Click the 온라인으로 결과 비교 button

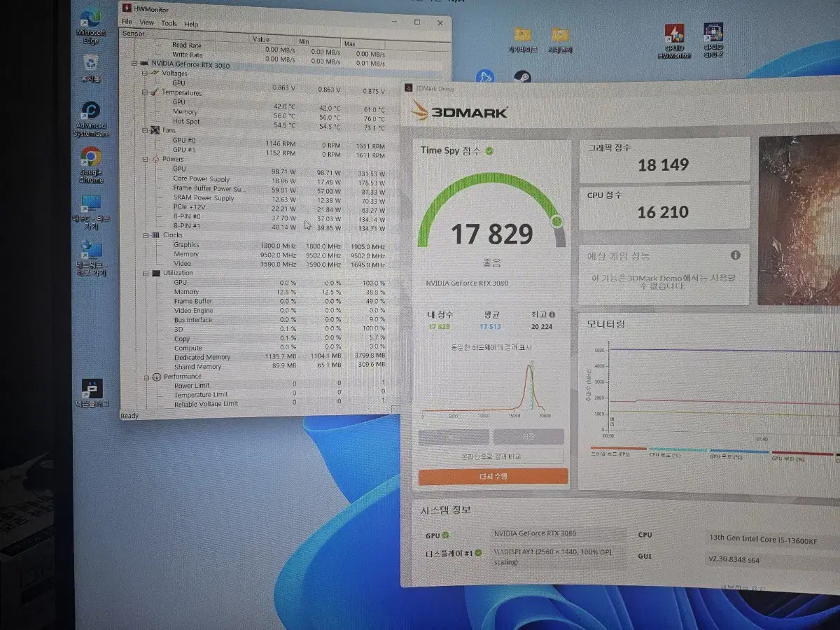pyautogui.click(x=493, y=456)
